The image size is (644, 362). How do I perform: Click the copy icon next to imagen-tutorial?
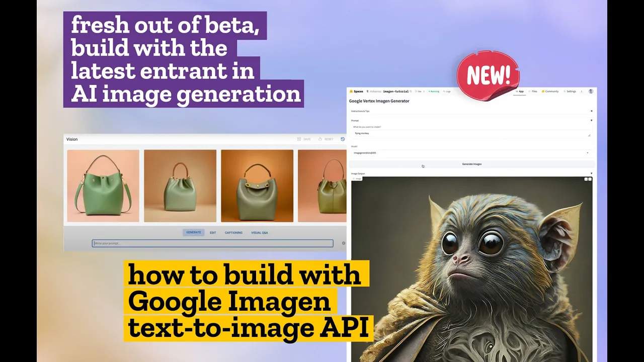coord(411,92)
